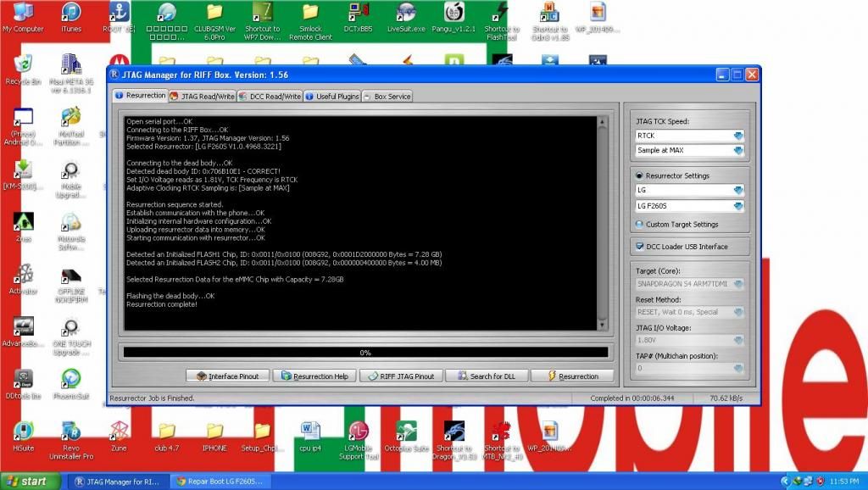This screenshot has width=868, height=490.
Task: Click the "Resurrection sequence started." log line
Action: coord(175,204)
